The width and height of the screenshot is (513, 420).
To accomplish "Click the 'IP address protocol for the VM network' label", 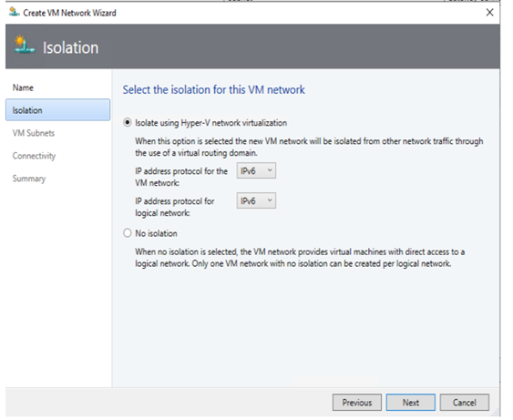I will (181, 177).
